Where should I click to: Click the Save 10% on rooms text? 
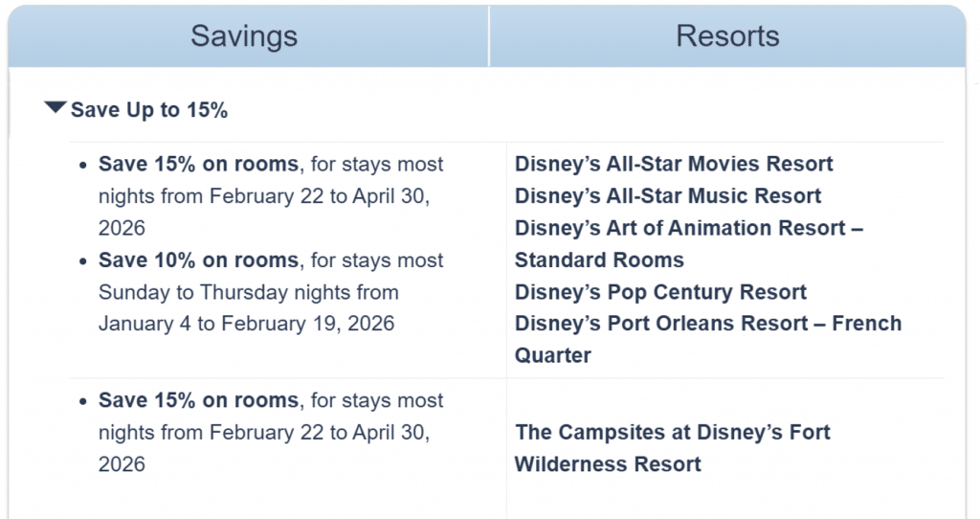tap(198, 260)
